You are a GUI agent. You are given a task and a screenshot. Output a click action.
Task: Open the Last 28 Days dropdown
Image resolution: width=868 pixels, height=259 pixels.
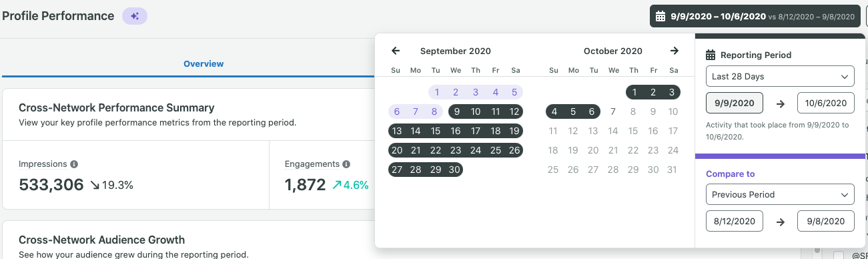click(x=780, y=77)
